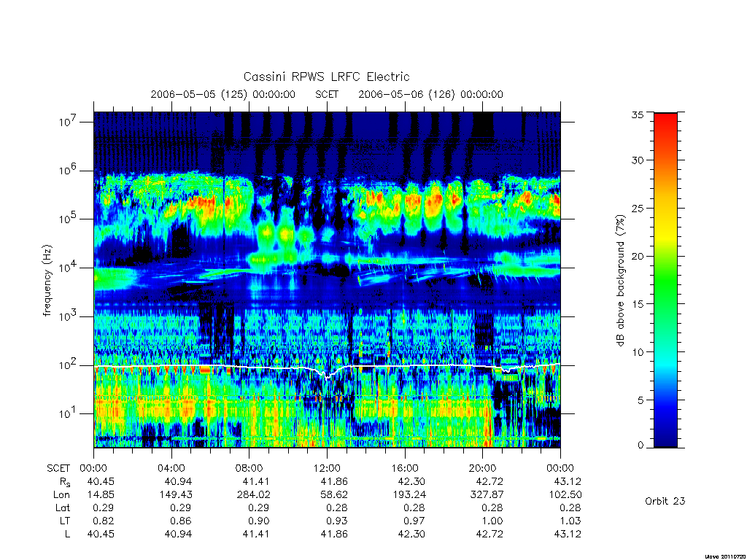Select '42.72' in the L row

[x=489, y=534]
